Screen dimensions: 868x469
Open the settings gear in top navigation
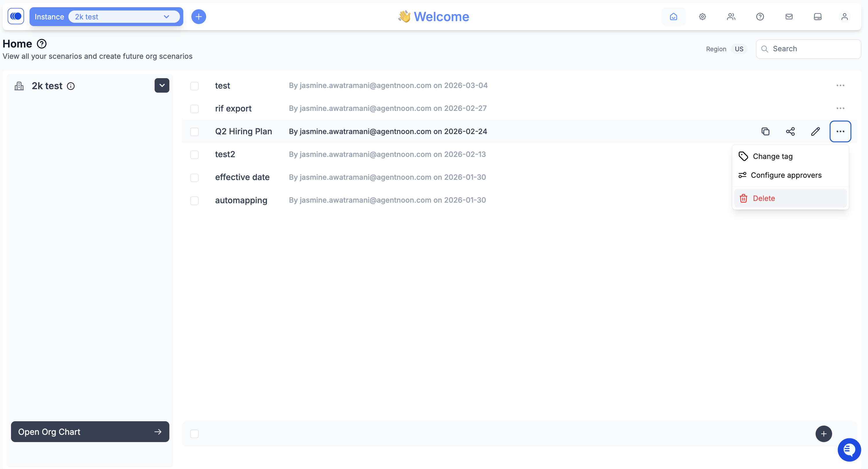coord(702,17)
